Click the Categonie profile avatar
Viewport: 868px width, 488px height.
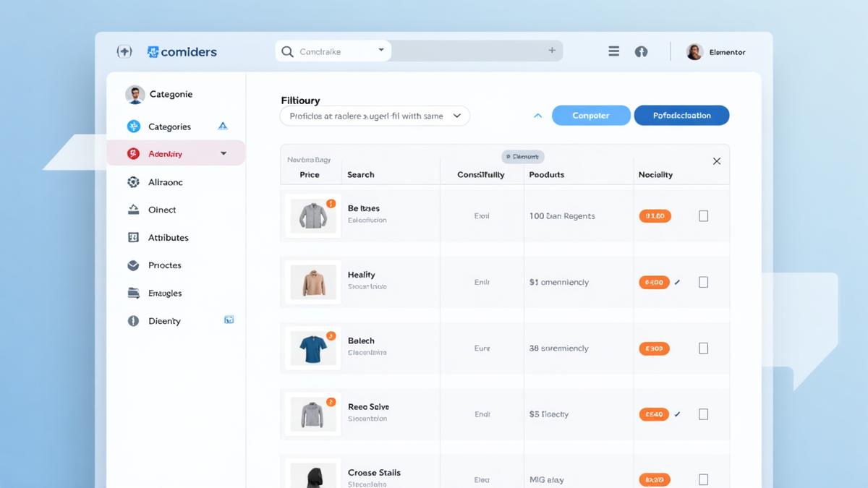(135, 95)
